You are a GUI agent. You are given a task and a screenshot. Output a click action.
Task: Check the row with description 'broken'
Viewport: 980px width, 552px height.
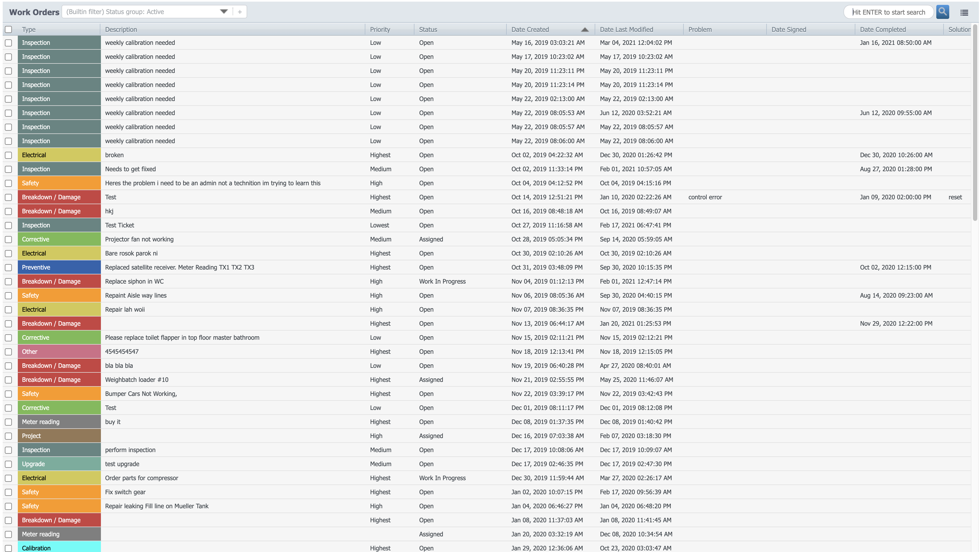(x=8, y=155)
